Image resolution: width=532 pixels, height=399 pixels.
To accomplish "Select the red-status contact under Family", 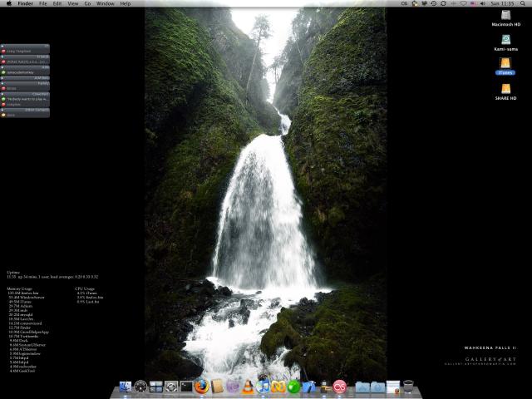I will 25,88.
